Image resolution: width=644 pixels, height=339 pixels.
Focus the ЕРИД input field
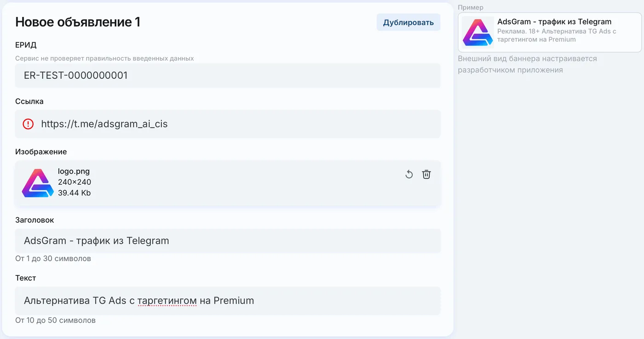pos(228,76)
